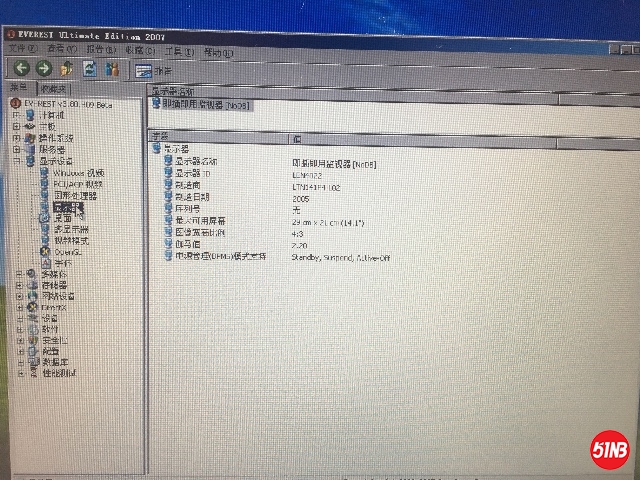Select the 多媒体 multimedia icon in tree

32,274
